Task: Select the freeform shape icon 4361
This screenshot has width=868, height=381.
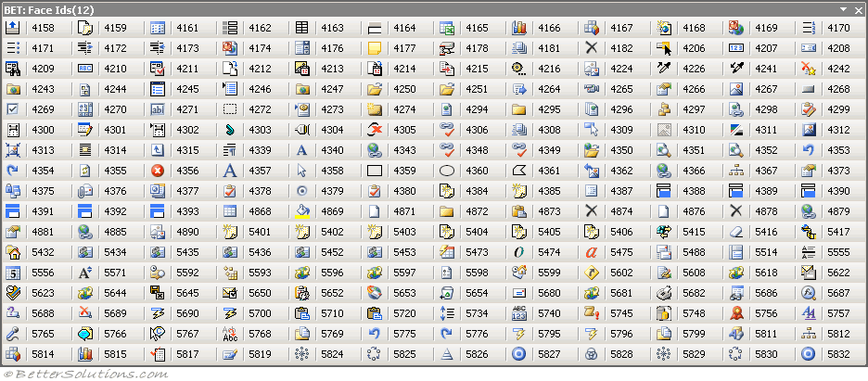Action: click(518, 171)
